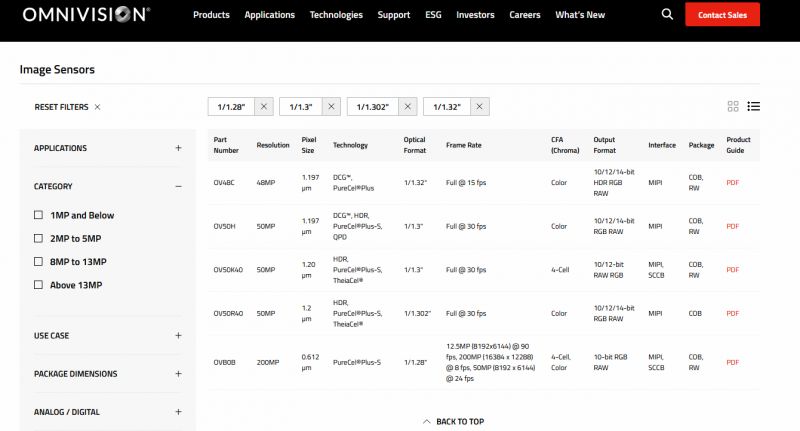The height and width of the screenshot is (431, 800).
Task: Select the OV50H part number
Action: (x=224, y=226)
